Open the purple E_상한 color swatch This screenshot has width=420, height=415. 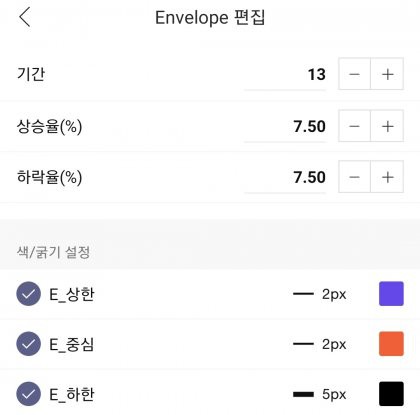(391, 294)
